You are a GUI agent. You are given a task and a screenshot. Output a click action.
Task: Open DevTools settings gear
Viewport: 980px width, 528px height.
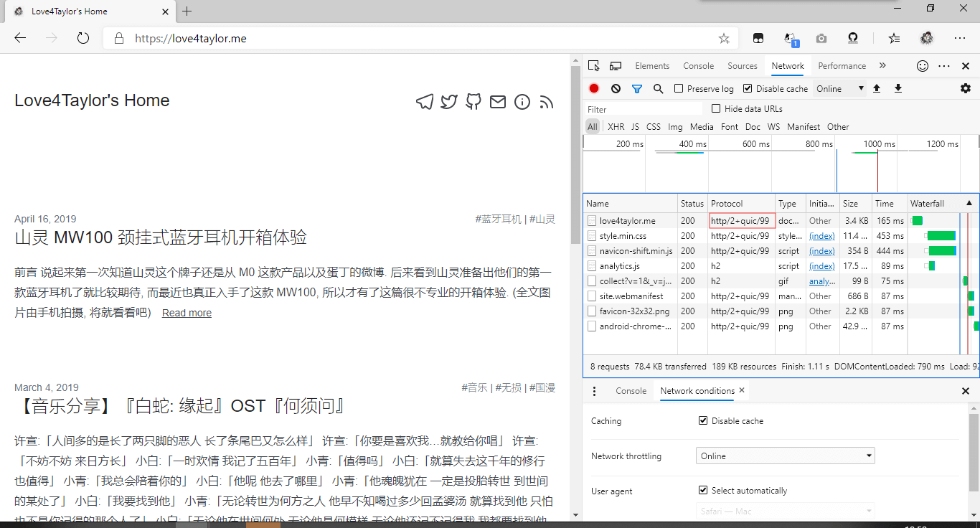point(965,88)
